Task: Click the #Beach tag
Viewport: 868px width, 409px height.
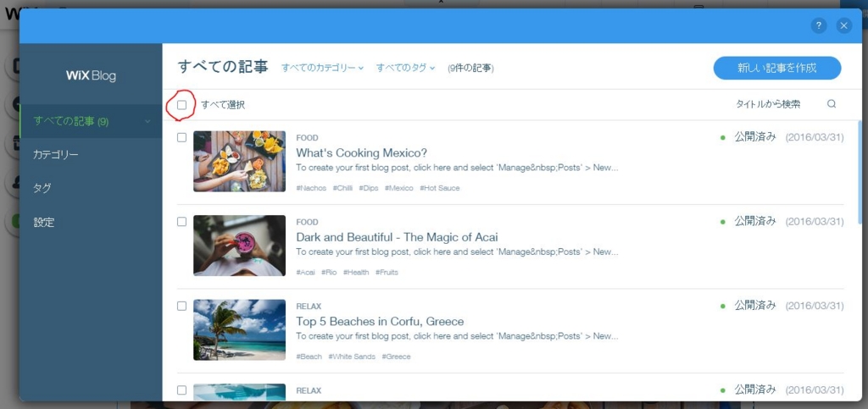Action: 309,356
